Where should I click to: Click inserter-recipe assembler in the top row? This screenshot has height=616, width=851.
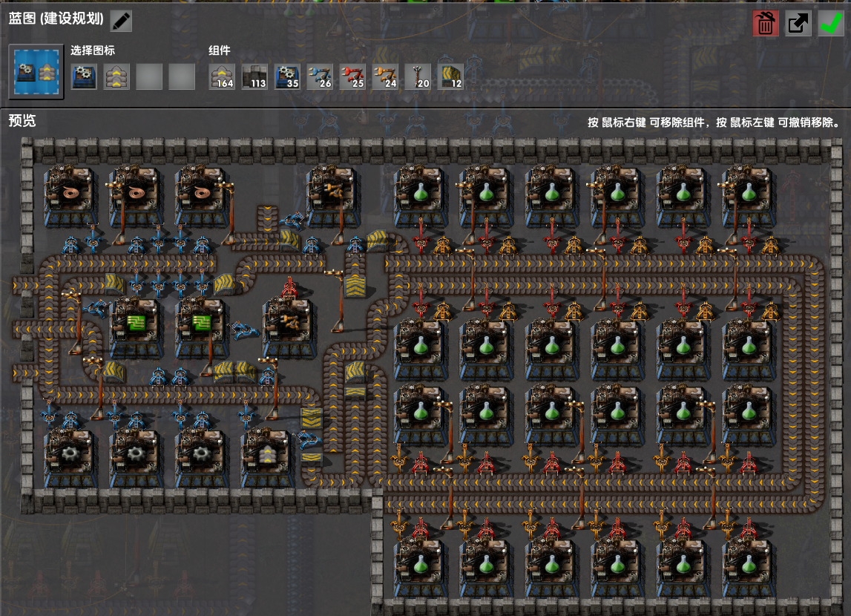point(332,196)
